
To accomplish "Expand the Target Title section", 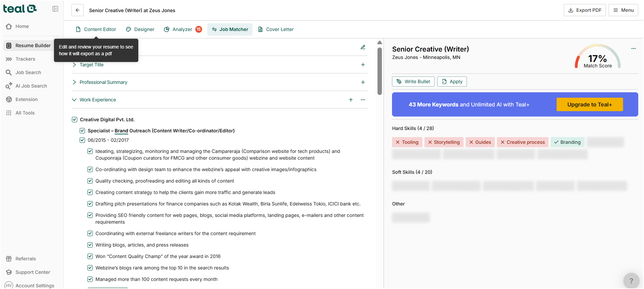I will point(74,65).
